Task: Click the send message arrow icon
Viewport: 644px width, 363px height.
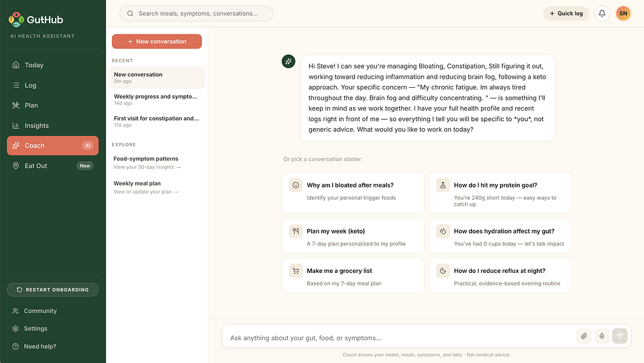Action: click(620, 336)
